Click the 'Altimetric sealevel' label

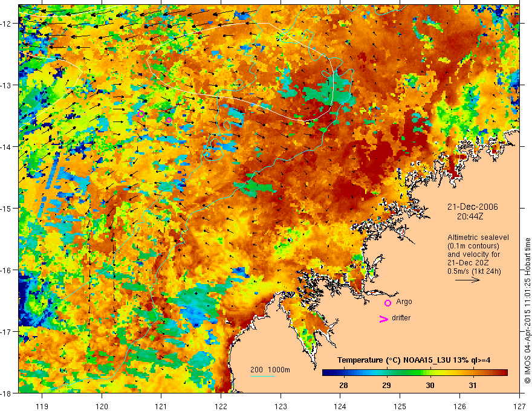pyautogui.click(x=478, y=238)
